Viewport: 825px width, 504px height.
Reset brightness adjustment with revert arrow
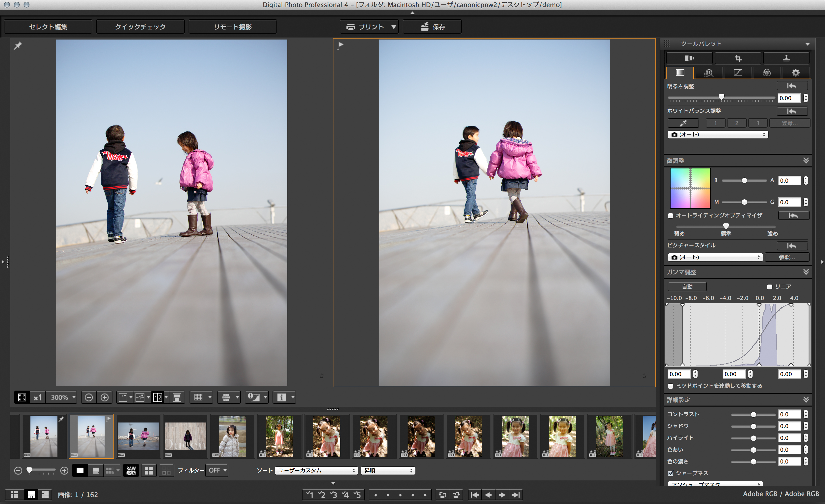point(792,86)
